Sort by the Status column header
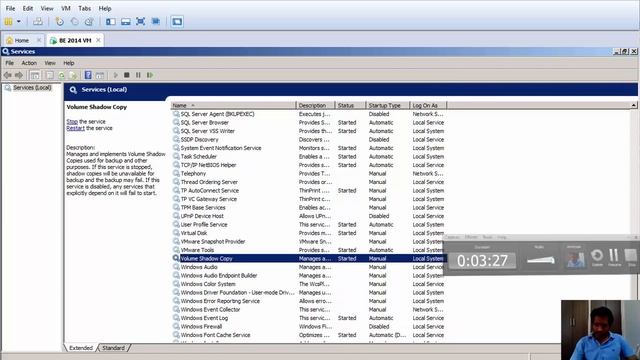Viewport: 640px width, 360px height. pos(350,105)
